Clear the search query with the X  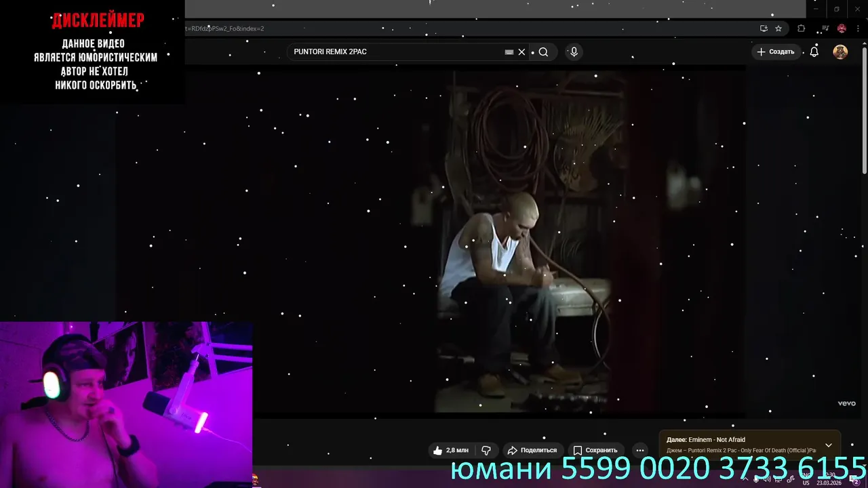pyautogui.click(x=521, y=52)
